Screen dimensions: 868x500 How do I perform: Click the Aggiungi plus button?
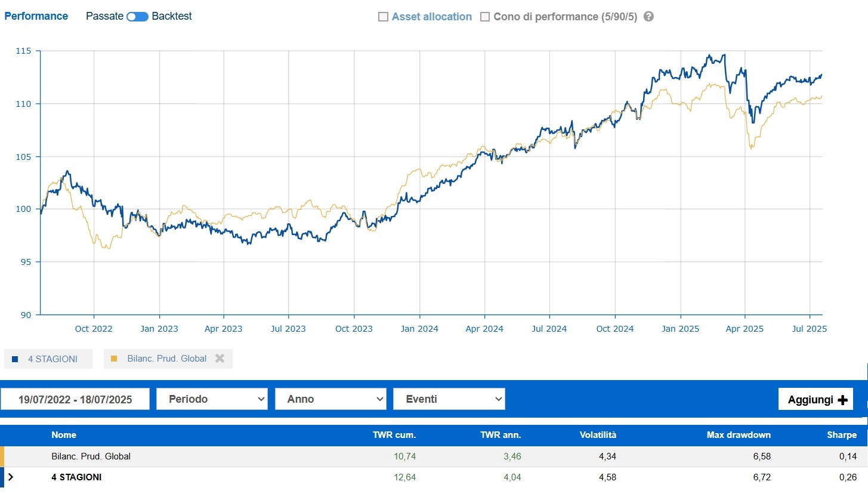(x=816, y=399)
